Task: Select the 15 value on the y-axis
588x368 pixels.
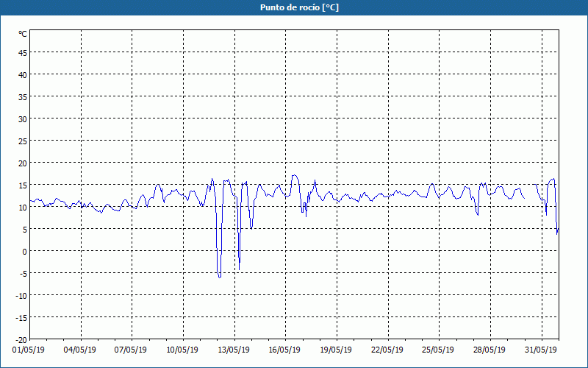Action: [23, 185]
